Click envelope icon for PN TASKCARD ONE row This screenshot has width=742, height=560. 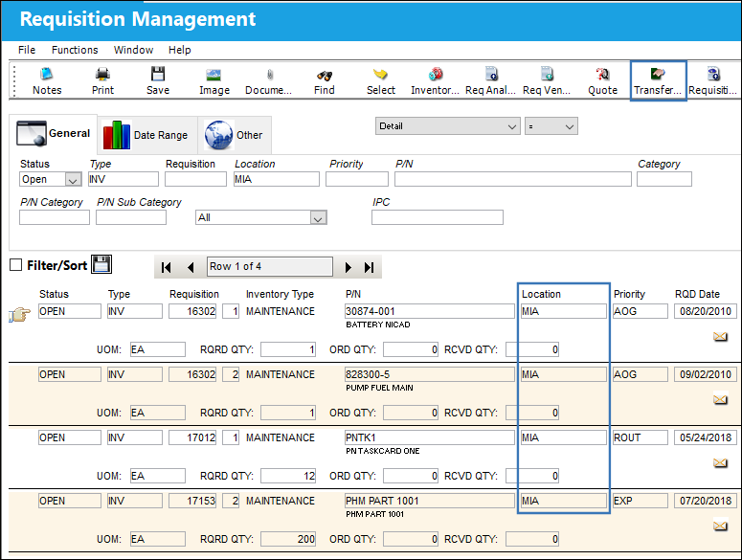point(720,462)
